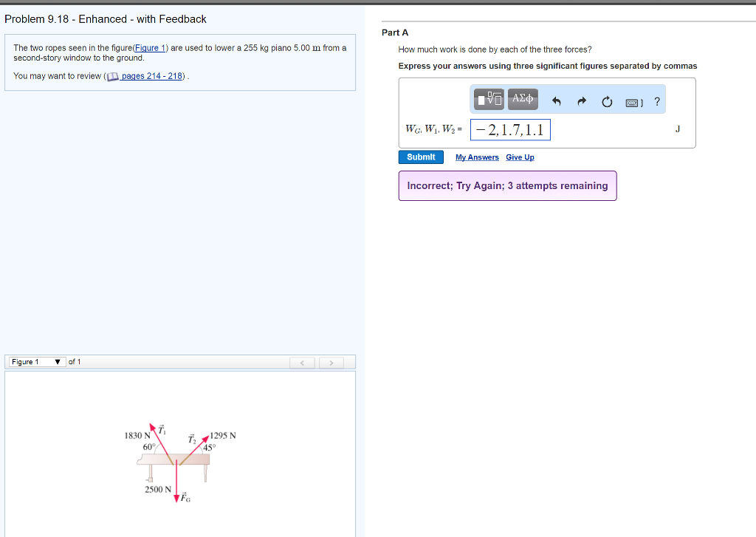Click the Incorrect; Try Again feedback box
The width and height of the screenshot is (756, 537).
pyautogui.click(x=507, y=185)
